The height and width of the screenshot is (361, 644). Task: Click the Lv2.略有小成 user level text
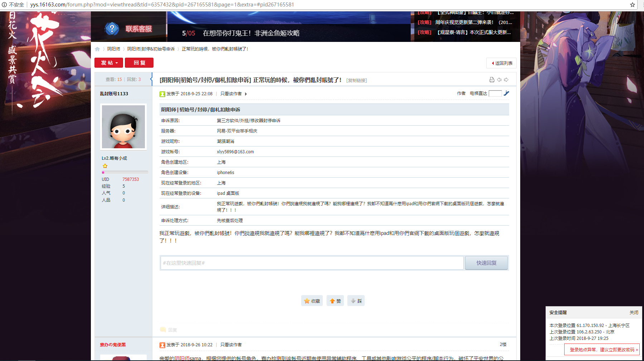pyautogui.click(x=114, y=158)
